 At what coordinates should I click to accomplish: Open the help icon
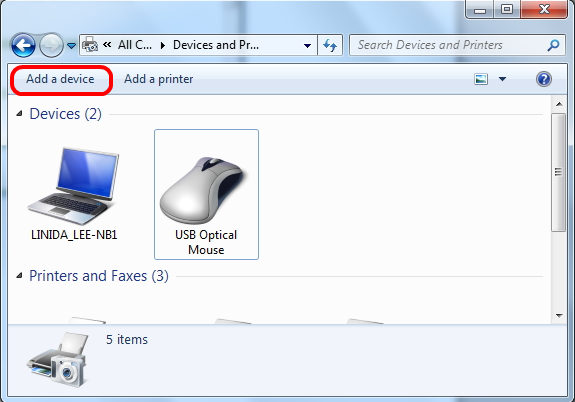(544, 79)
